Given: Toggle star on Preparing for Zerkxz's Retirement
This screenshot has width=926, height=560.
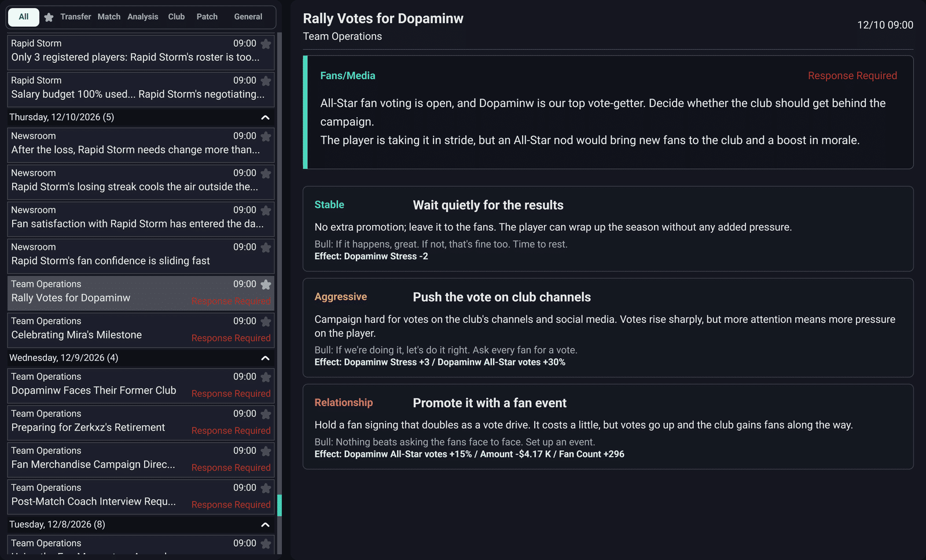Looking at the screenshot, I should [266, 414].
